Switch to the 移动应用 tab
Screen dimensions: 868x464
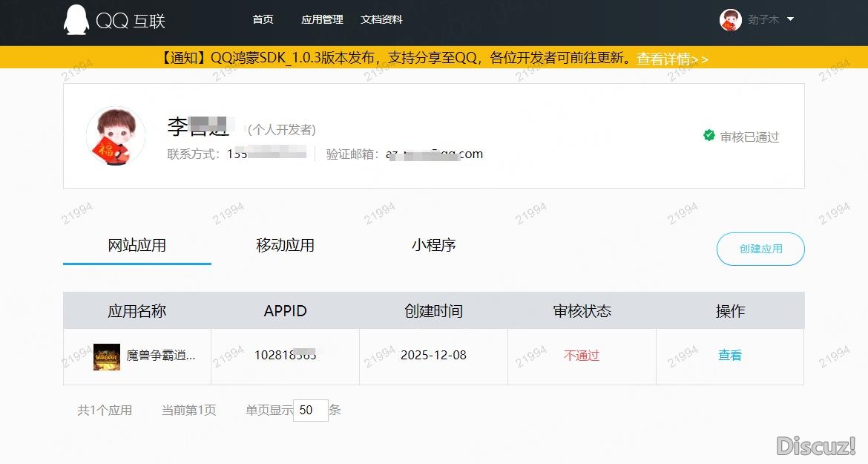pos(286,246)
